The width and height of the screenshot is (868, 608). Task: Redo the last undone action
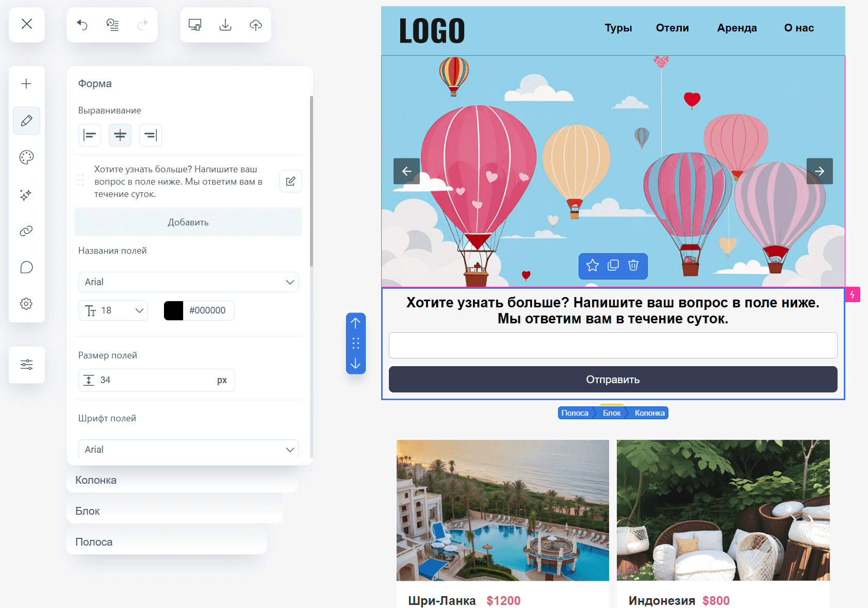point(142,24)
